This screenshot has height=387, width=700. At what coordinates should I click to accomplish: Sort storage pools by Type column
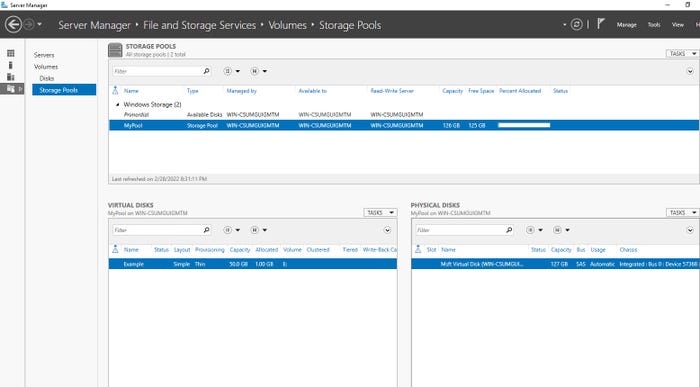pos(192,91)
